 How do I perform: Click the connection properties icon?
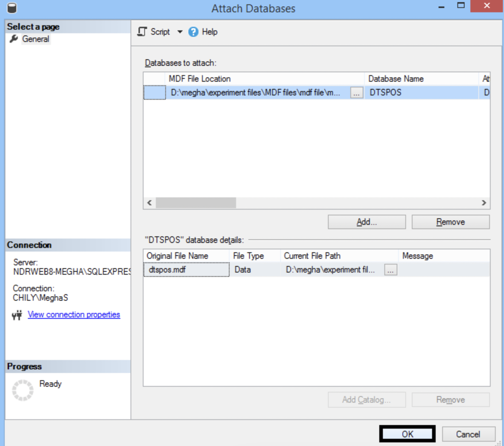point(17,315)
